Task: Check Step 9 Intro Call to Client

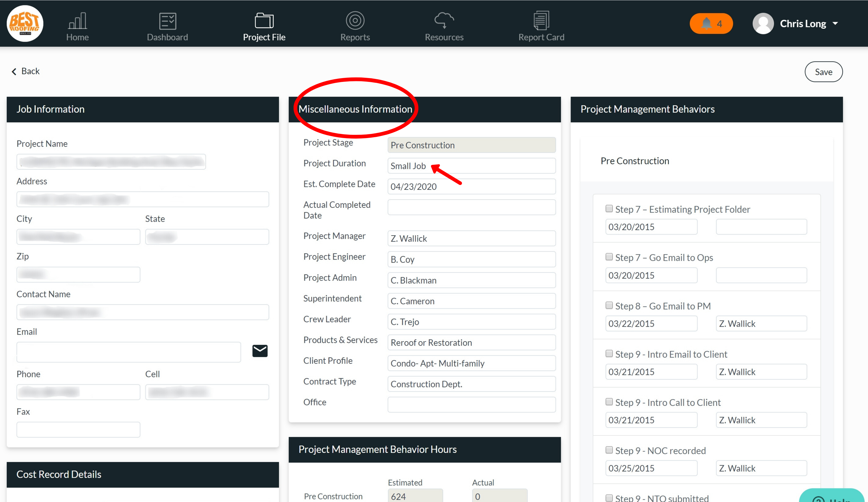Action: click(x=609, y=402)
